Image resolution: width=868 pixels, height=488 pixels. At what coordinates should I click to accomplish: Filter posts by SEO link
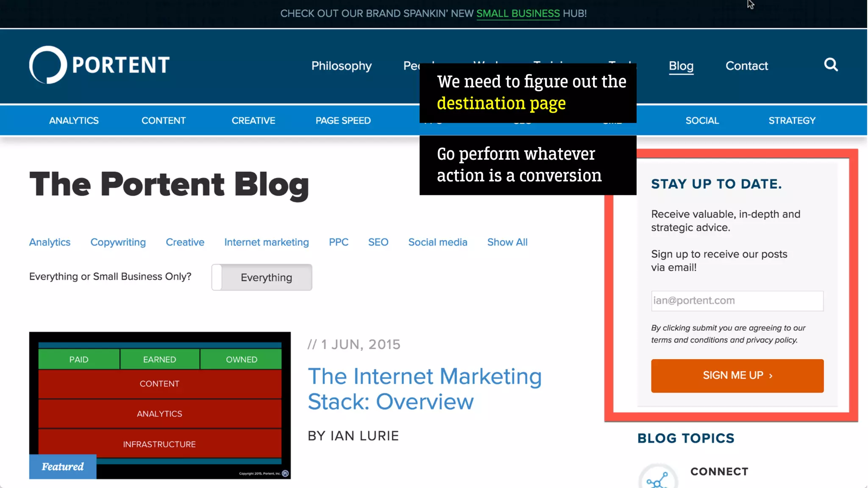click(x=378, y=242)
